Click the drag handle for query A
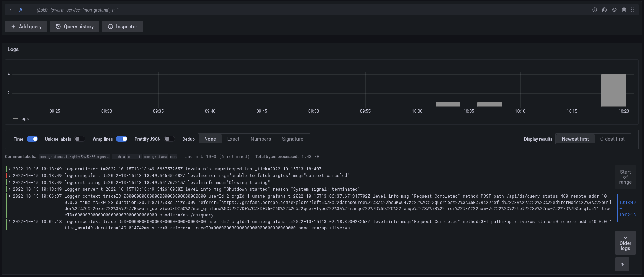Screen dimensions: 644x277 633,10
